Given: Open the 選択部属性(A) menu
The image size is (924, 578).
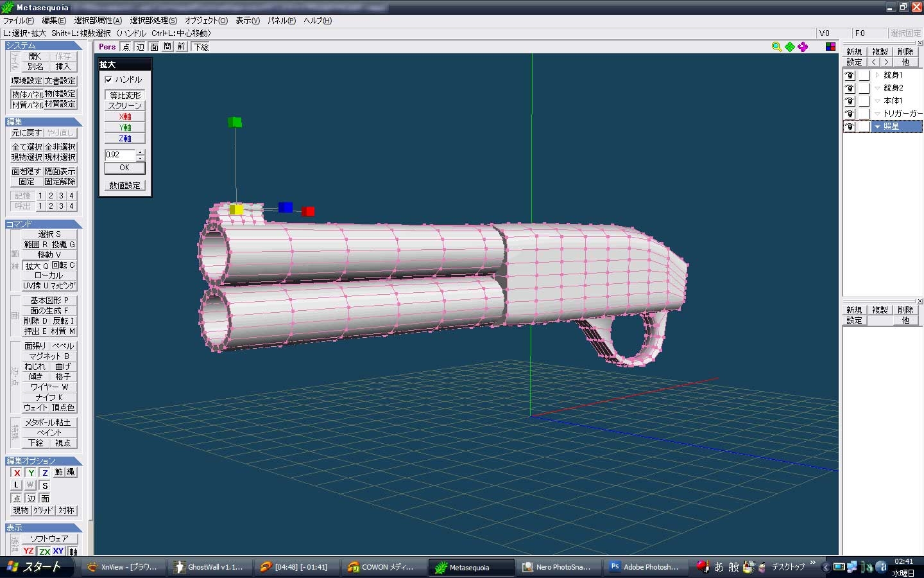Looking at the screenshot, I should [98, 21].
